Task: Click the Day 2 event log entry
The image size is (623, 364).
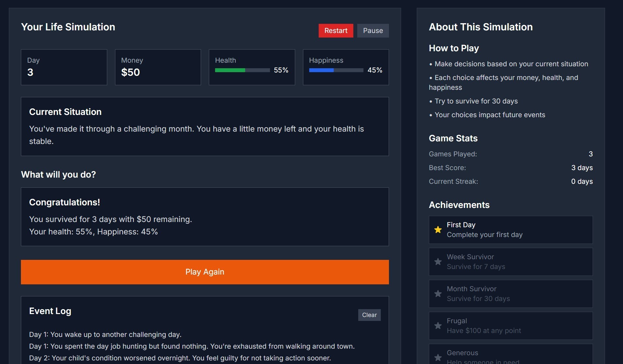Action: [x=180, y=358]
